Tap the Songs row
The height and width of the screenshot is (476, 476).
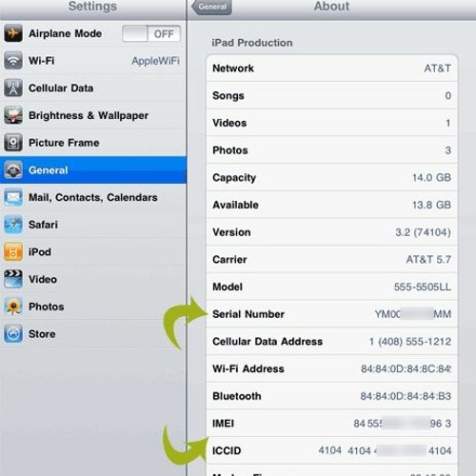[331, 95]
